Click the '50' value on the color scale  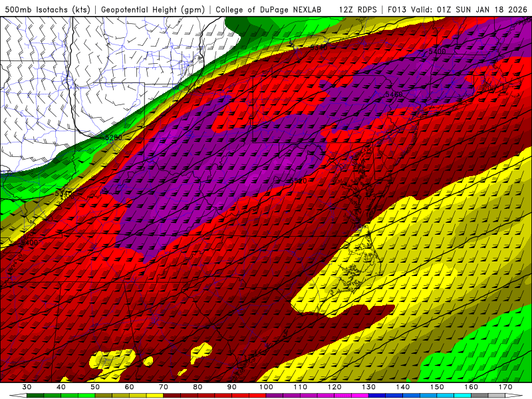pyautogui.click(x=95, y=387)
